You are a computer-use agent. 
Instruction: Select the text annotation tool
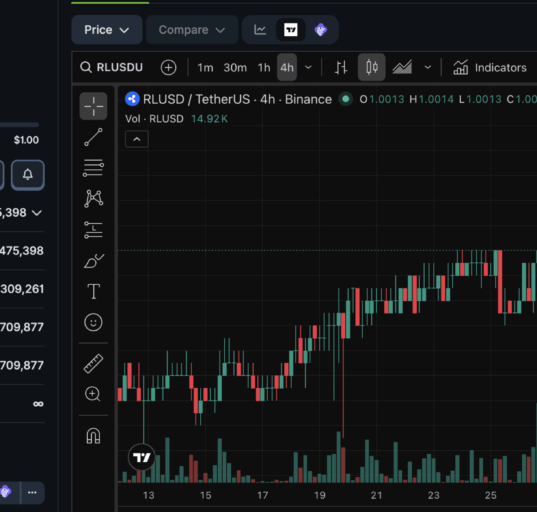pos(93,291)
